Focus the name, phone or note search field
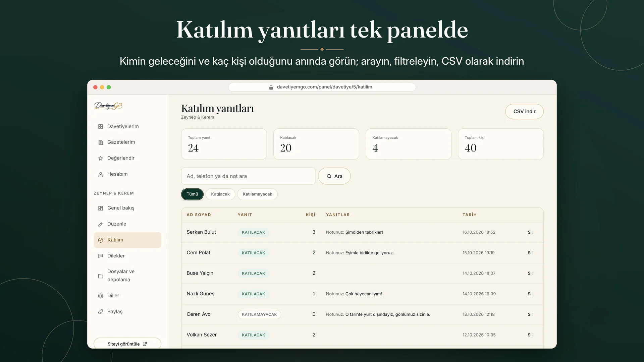 tap(248, 176)
